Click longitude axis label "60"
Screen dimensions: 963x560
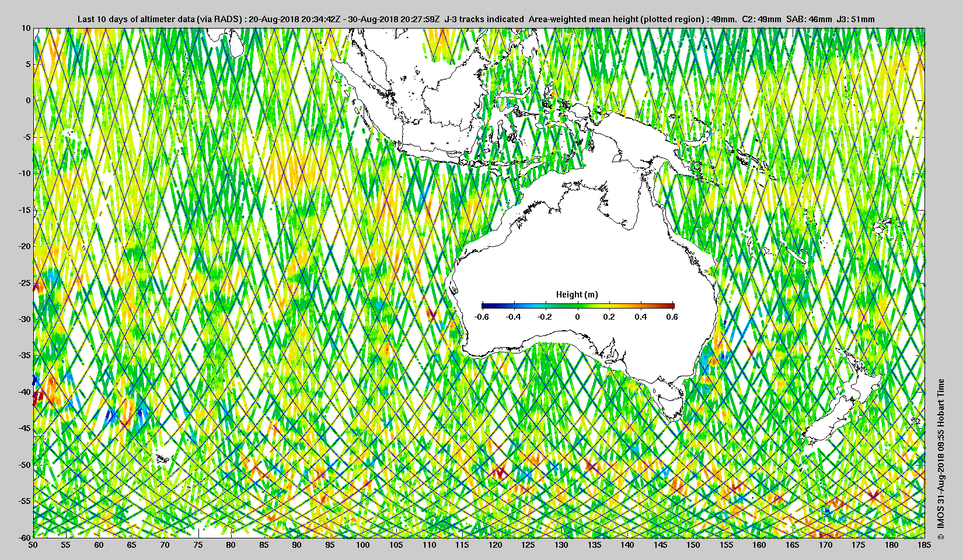[99, 545]
